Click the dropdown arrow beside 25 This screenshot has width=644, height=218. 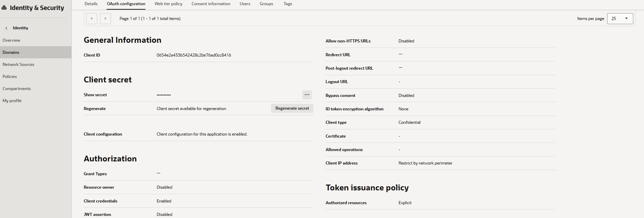pyautogui.click(x=626, y=19)
